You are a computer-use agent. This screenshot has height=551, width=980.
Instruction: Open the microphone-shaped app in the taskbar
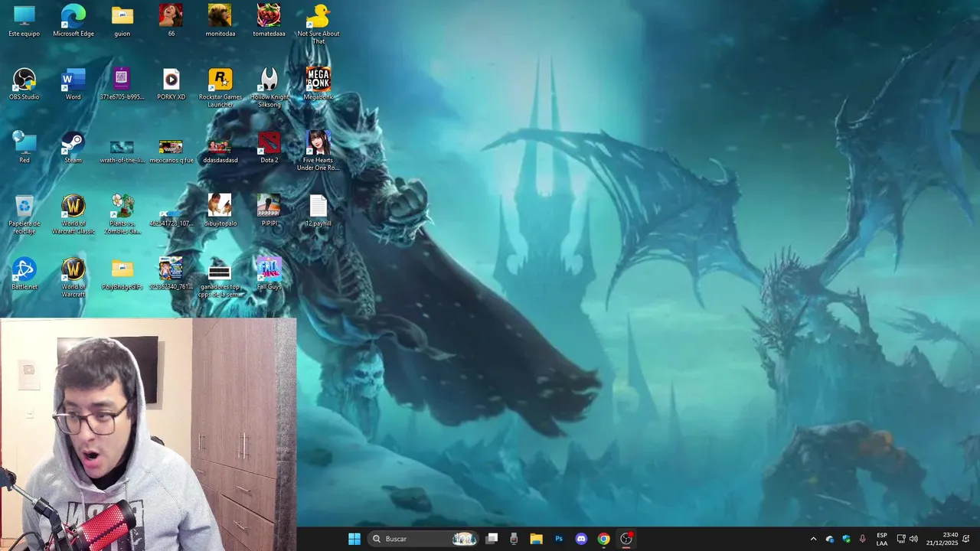pos(514,539)
